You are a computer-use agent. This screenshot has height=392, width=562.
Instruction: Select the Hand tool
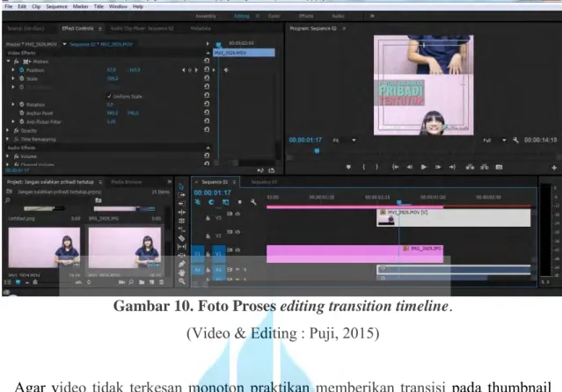pos(182,272)
